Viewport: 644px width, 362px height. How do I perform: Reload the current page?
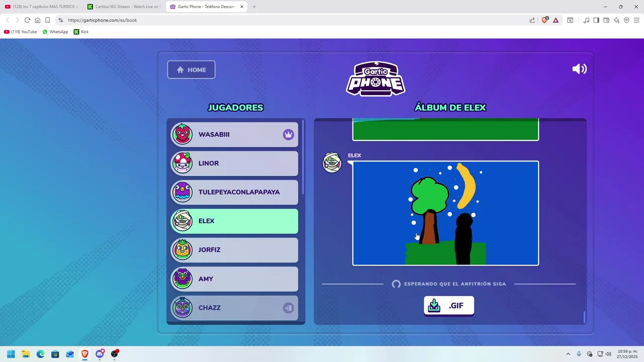click(x=27, y=20)
